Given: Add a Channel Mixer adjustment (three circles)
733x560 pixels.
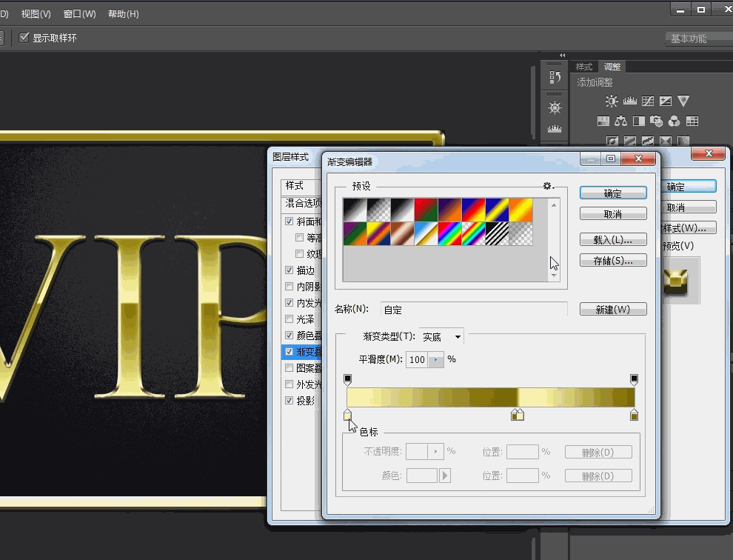Looking at the screenshot, I should 674,121.
